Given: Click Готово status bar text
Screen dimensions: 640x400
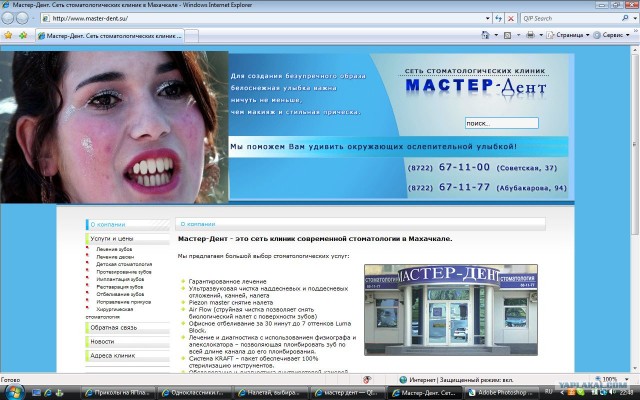Looking at the screenshot, I should click(11, 380).
